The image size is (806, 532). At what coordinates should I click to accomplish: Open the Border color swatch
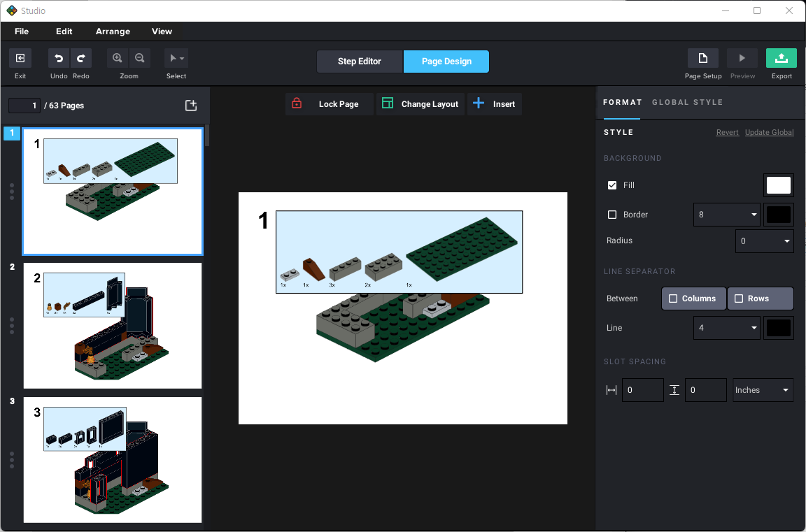click(778, 215)
